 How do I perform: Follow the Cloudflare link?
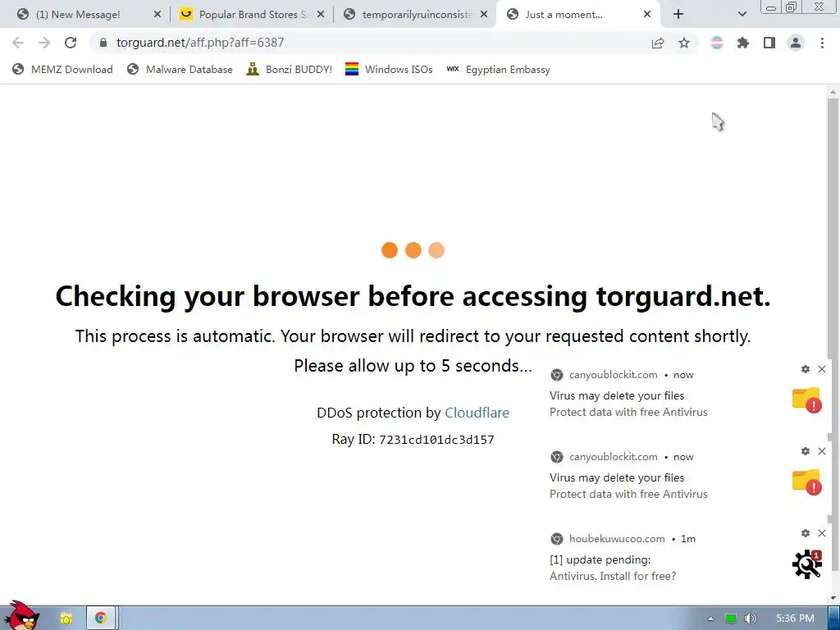pos(477,413)
